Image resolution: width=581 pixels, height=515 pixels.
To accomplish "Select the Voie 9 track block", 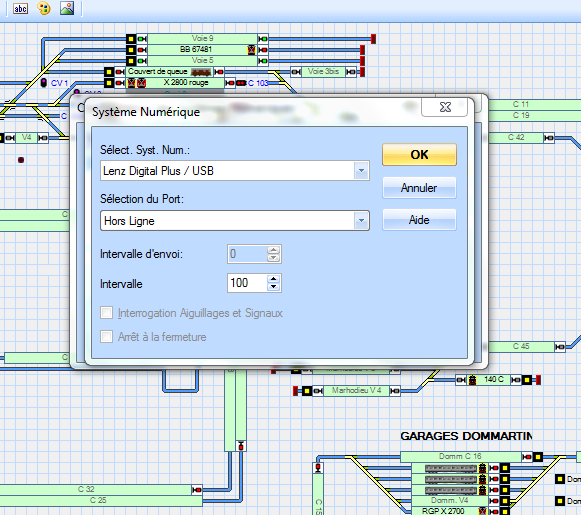I will [202, 39].
